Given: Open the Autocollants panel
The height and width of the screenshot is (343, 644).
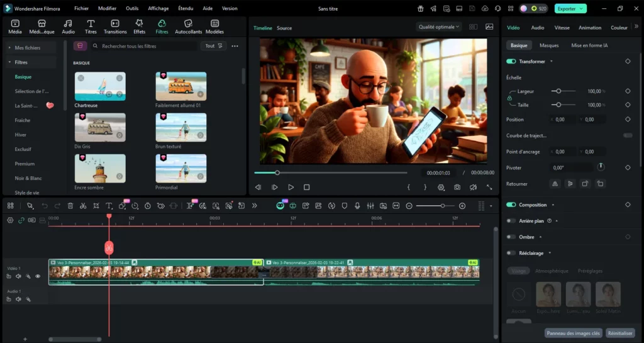Looking at the screenshot, I should pos(189,26).
